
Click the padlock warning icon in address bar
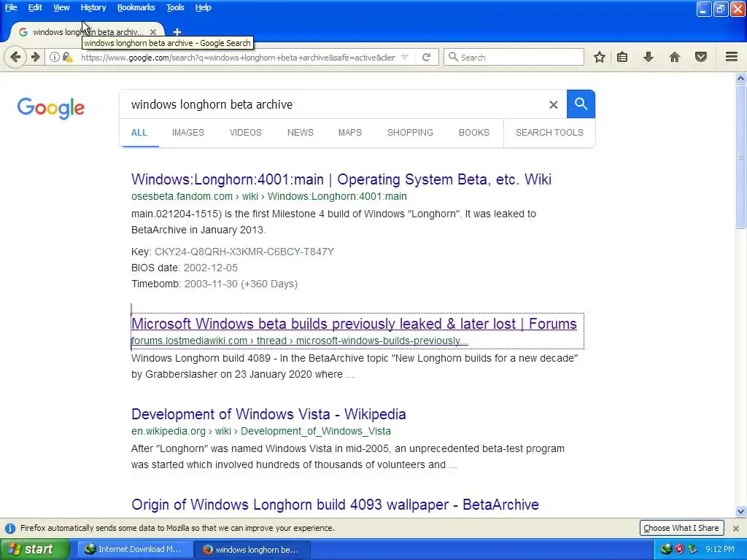click(x=68, y=57)
